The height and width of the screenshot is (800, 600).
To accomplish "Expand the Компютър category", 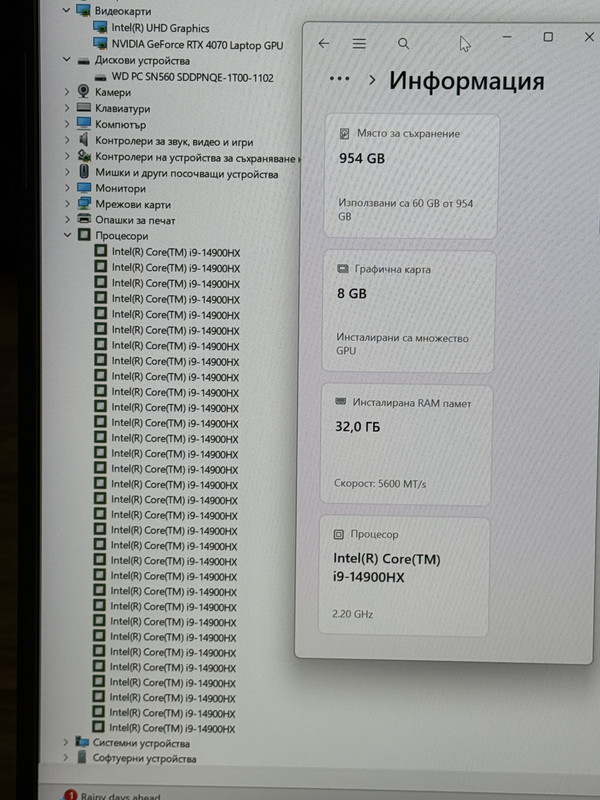I will click(x=67, y=124).
